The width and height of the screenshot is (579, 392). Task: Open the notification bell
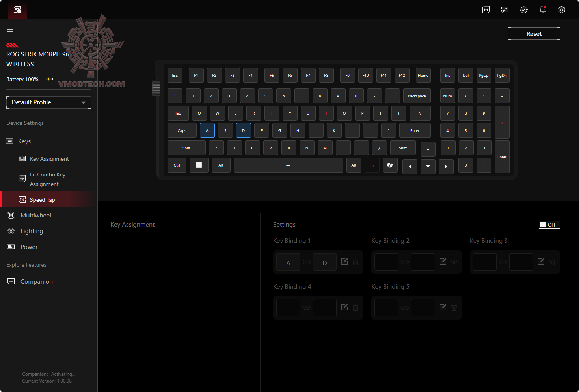tap(543, 10)
